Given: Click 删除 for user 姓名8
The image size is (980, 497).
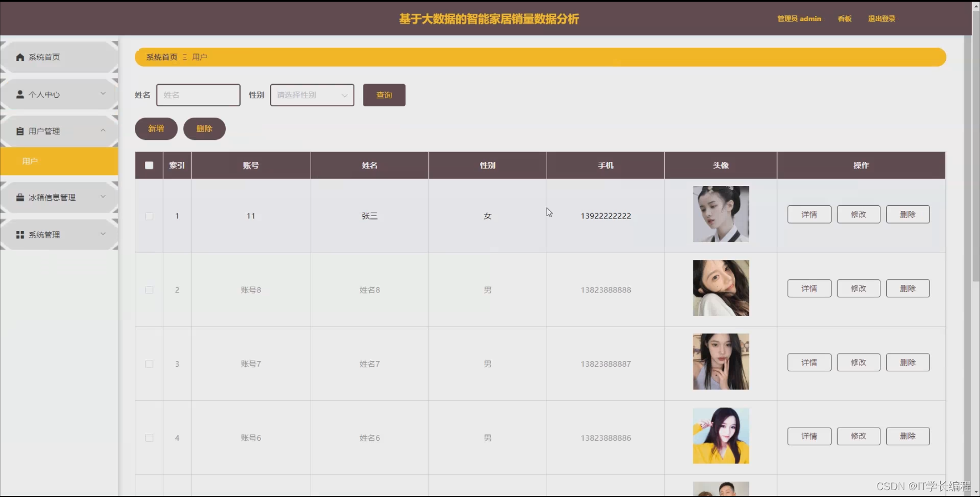Looking at the screenshot, I should pyautogui.click(x=908, y=288).
